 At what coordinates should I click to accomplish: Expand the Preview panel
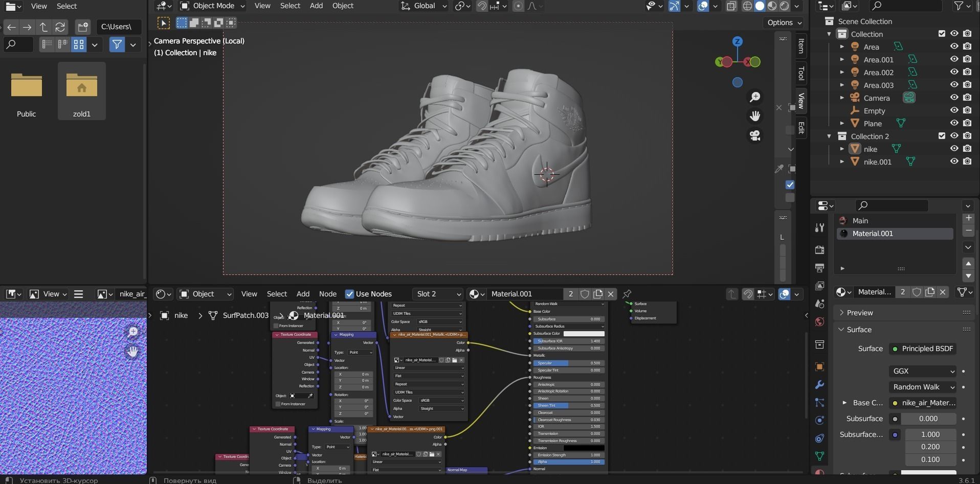point(860,313)
